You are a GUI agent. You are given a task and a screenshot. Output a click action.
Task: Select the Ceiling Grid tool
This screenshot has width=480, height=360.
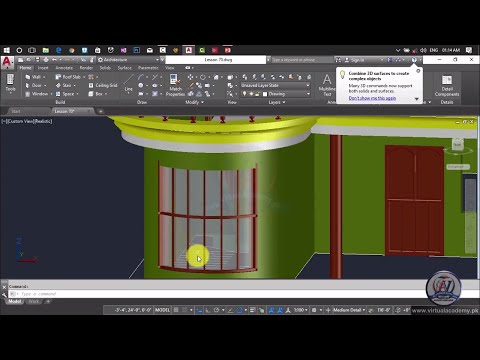pyautogui.click(x=103, y=85)
